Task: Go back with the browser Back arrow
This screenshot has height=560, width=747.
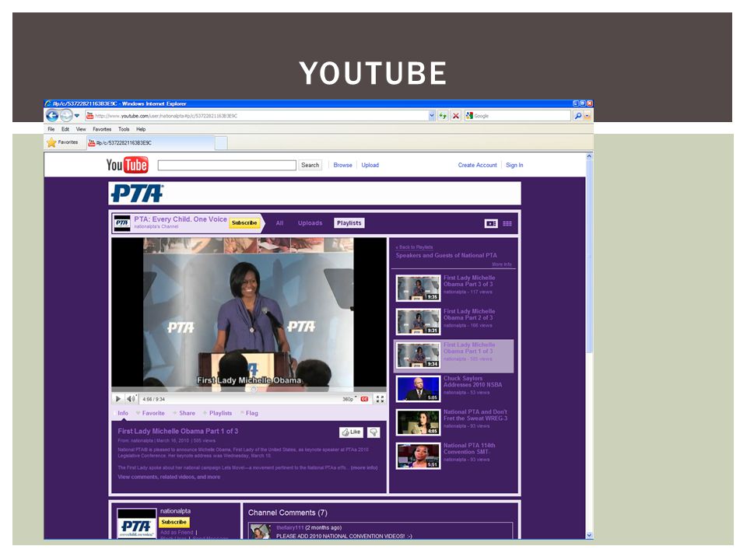Action: click(x=52, y=115)
